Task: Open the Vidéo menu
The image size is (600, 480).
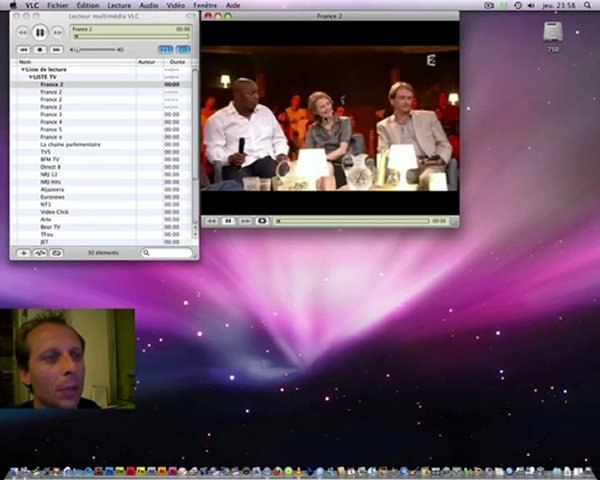Action: click(x=176, y=5)
